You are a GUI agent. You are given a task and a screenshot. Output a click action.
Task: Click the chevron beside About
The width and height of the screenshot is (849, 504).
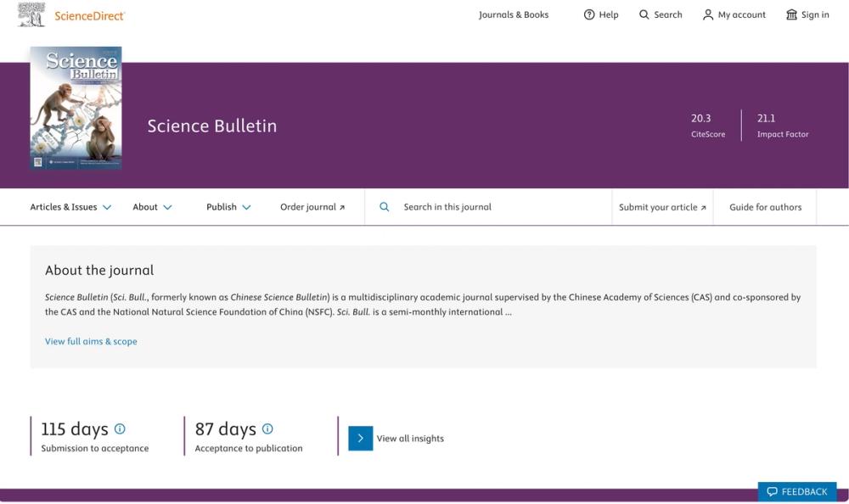(167, 207)
